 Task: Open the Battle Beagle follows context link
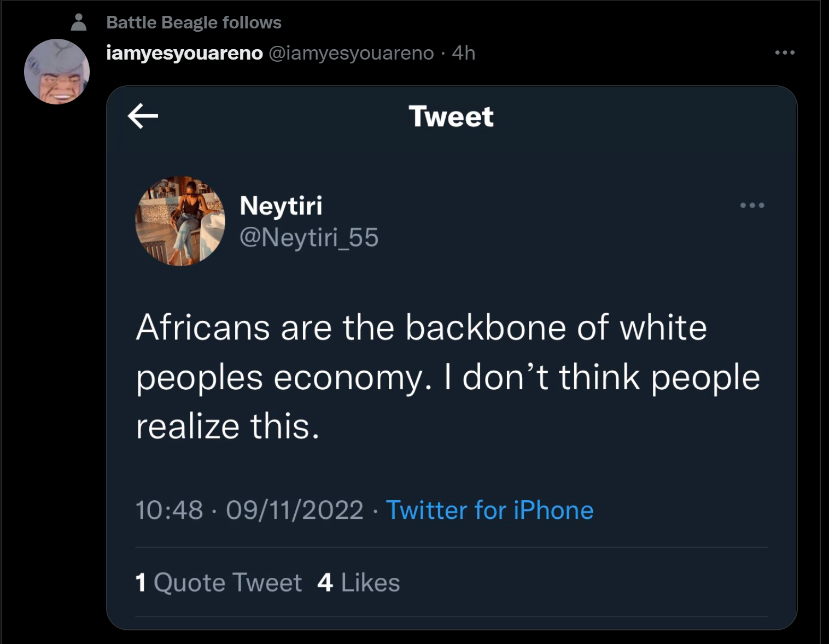[x=194, y=22]
